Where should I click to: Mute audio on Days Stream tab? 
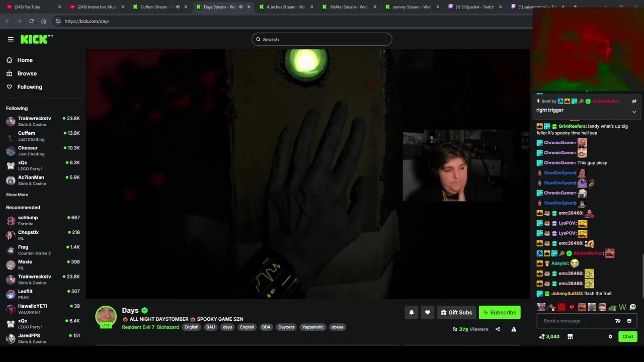240,7
